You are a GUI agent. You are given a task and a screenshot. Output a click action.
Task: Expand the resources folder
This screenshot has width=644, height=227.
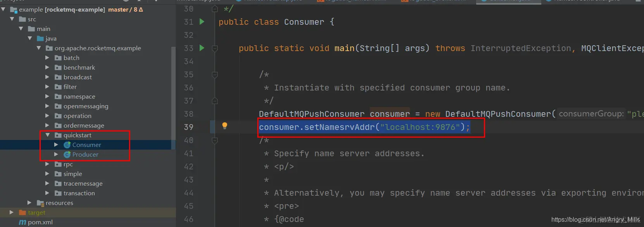tap(29, 203)
